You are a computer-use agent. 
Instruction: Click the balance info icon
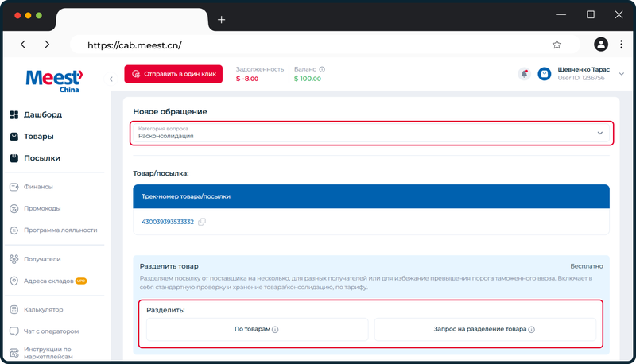(x=322, y=69)
